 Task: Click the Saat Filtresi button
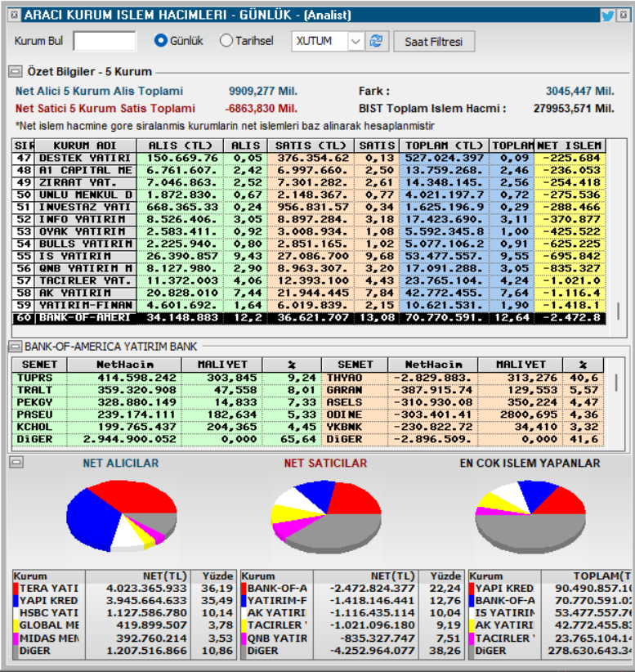pyautogui.click(x=434, y=42)
